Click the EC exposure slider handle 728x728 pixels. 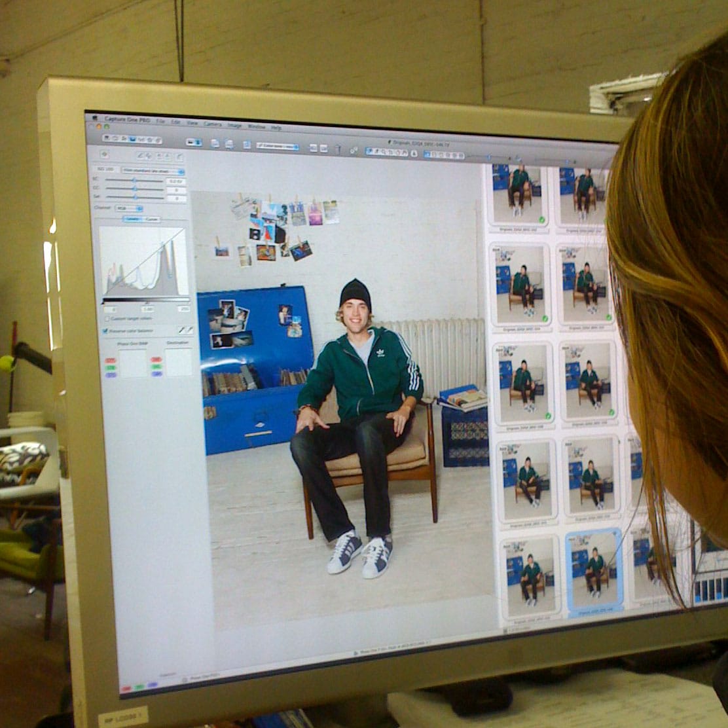click(x=134, y=180)
